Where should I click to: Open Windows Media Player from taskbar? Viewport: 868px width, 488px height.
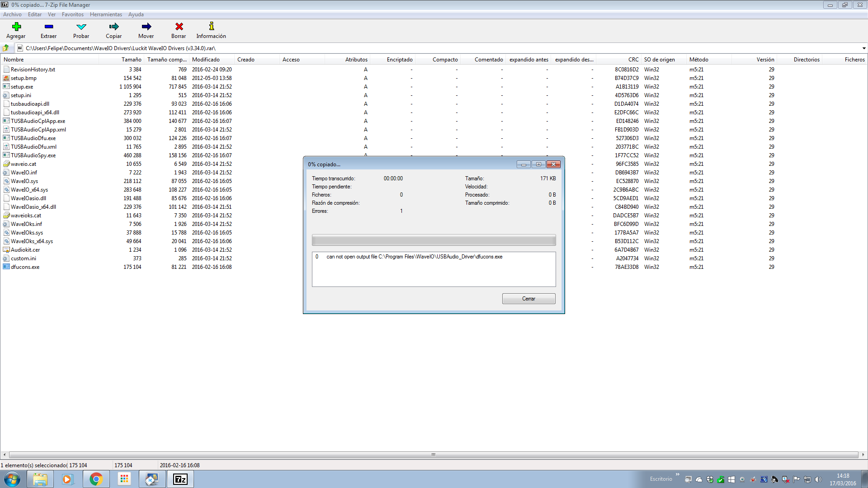point(67,479)
